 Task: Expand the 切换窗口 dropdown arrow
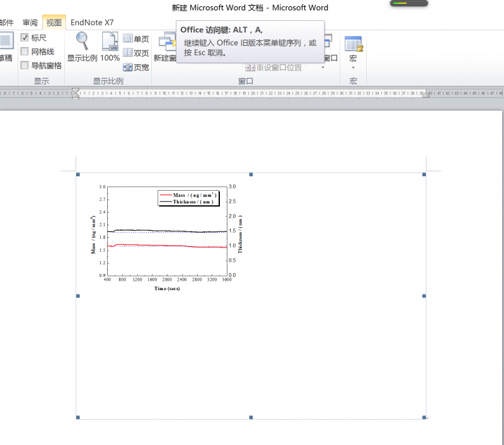[x=323, y=67]
